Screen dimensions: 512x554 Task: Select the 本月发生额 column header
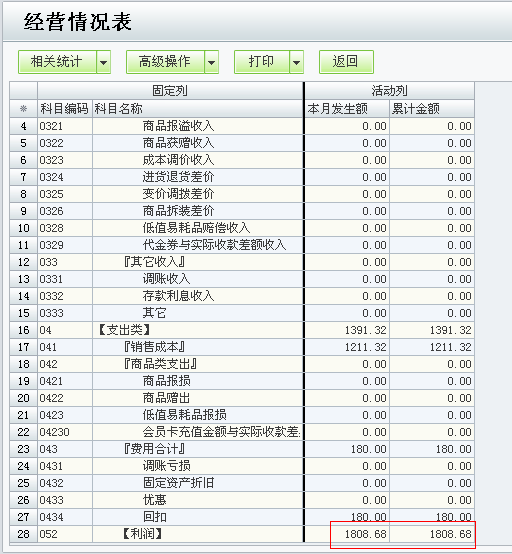coord(347,108)
